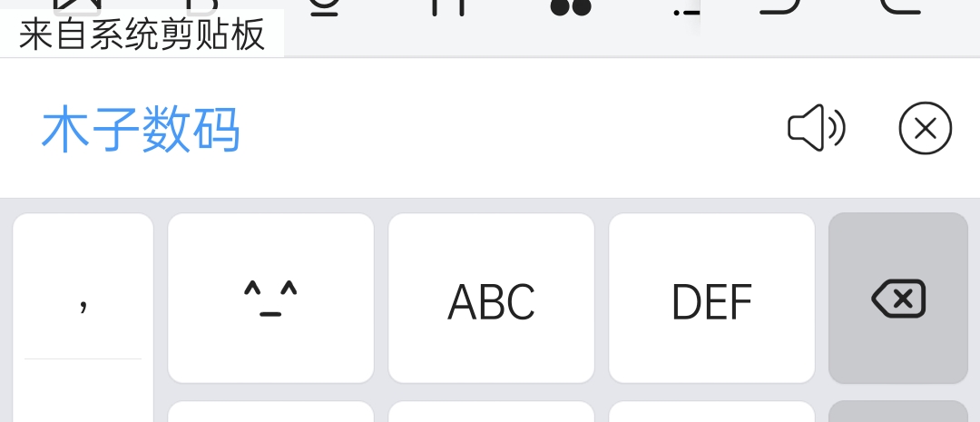Tap the punctuation cell below the comma

coord(83,391)
